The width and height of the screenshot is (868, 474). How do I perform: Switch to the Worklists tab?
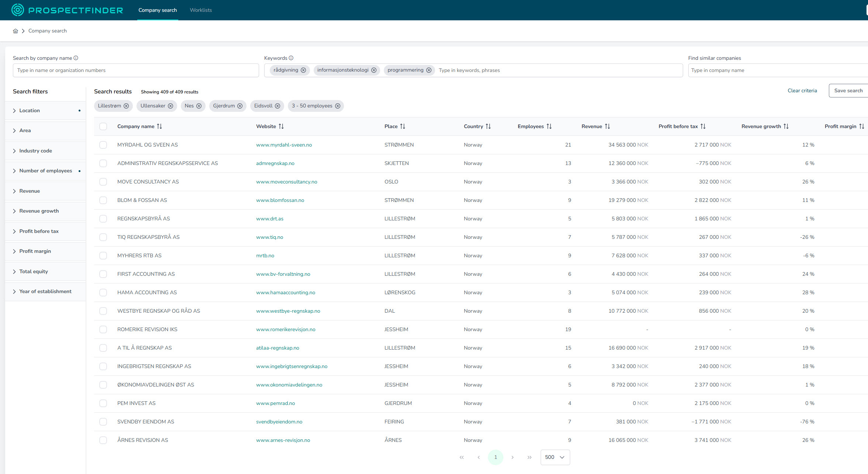click(200, 10)
